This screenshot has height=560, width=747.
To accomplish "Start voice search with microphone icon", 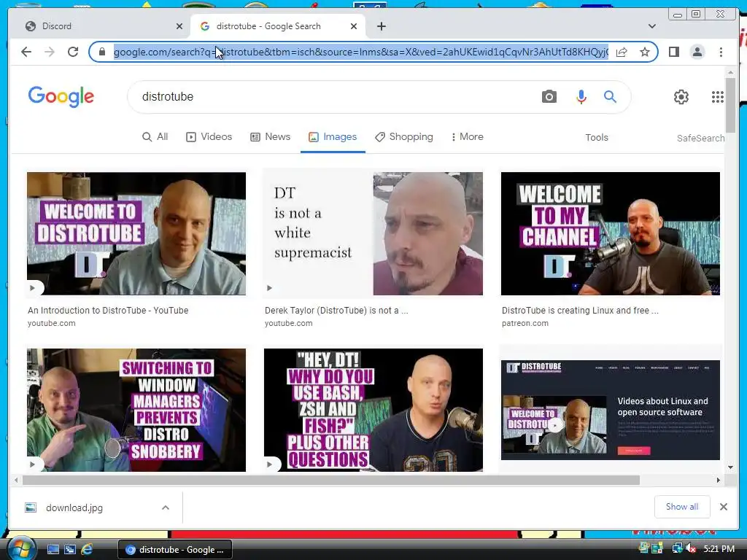I will [x=581, y=97].
